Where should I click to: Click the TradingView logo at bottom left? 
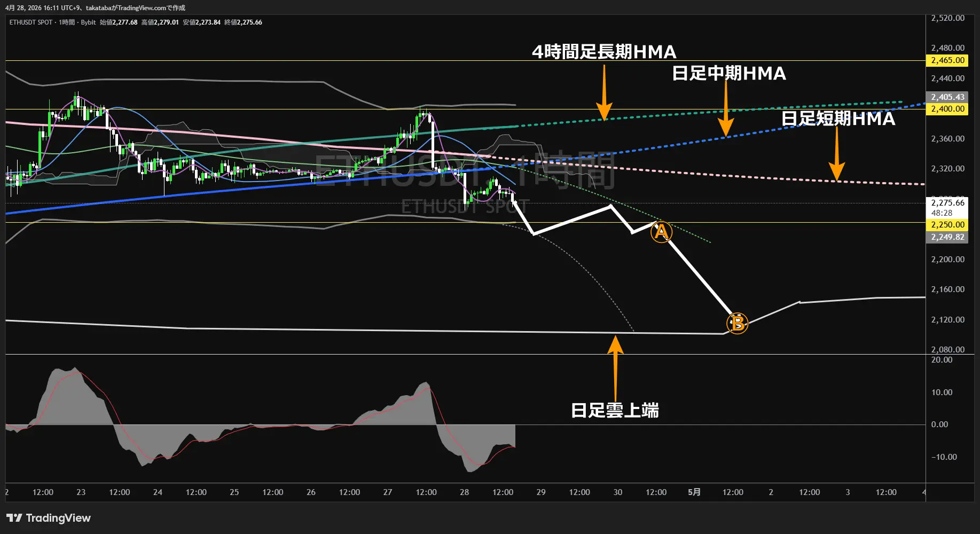pos(49,518)
